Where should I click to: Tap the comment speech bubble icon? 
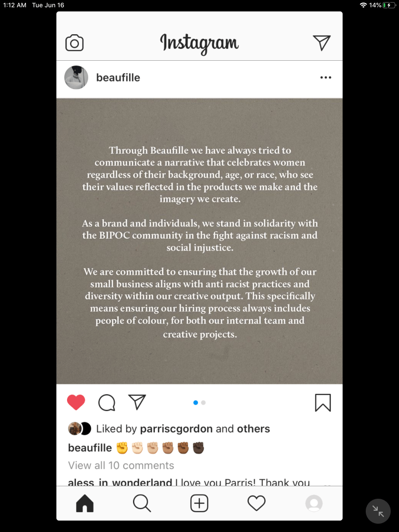[x=107, y=403]
